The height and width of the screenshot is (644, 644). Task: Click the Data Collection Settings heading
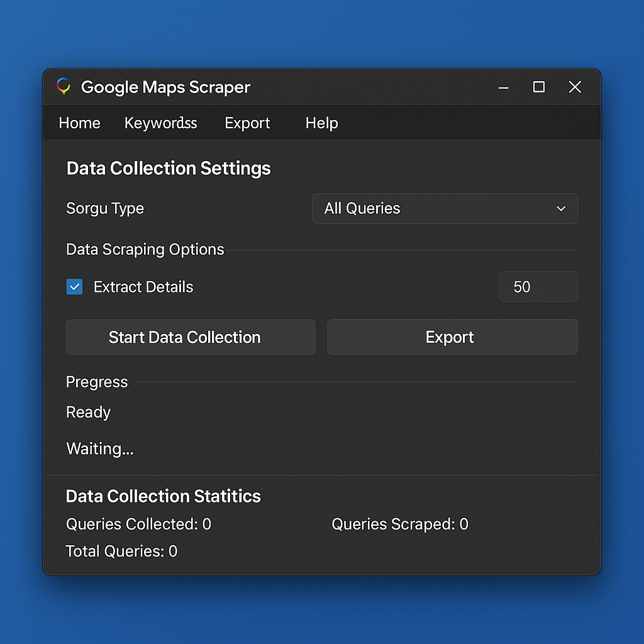(169, 169)
